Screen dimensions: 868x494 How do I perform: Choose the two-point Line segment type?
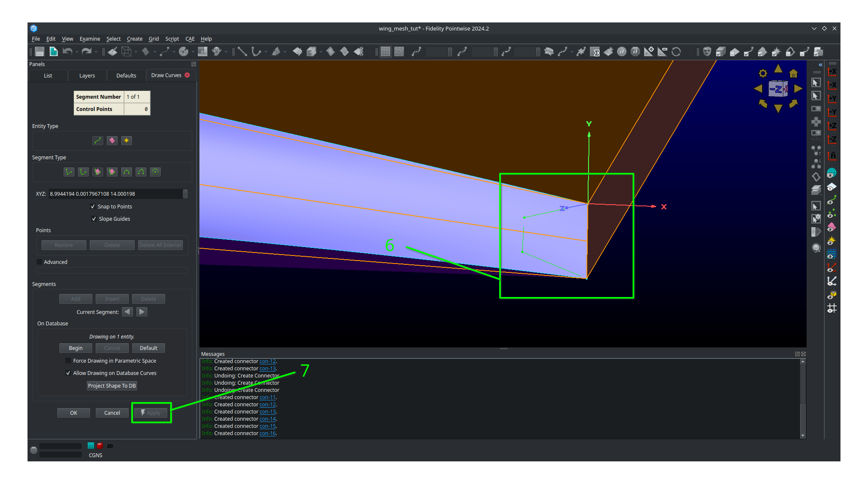pos(69,172)
